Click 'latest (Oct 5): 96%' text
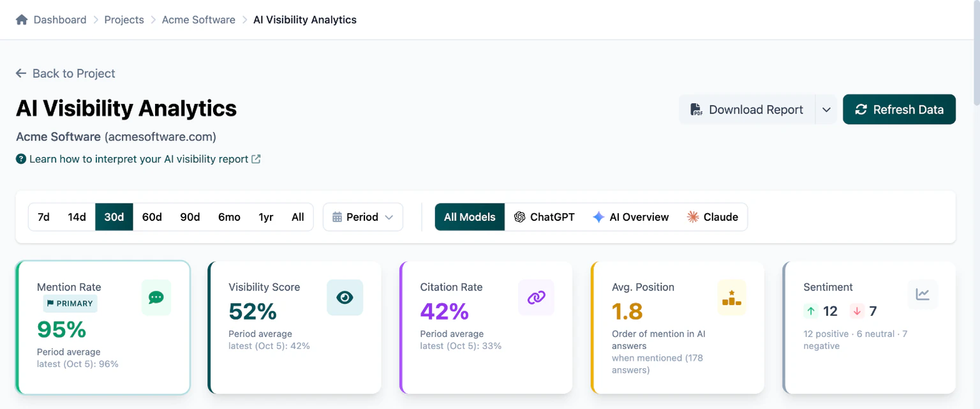The height and width of the screenshot is (409, 980). [78, 364]
